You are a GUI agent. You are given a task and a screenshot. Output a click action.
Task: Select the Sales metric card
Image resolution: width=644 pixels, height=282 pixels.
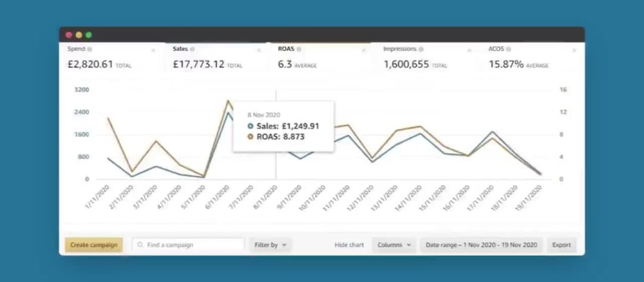click(x=217, y=58)
